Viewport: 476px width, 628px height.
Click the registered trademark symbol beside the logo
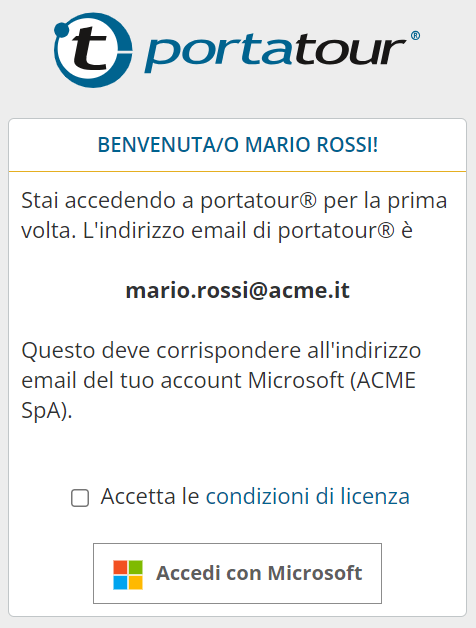[x=415, y=36]
